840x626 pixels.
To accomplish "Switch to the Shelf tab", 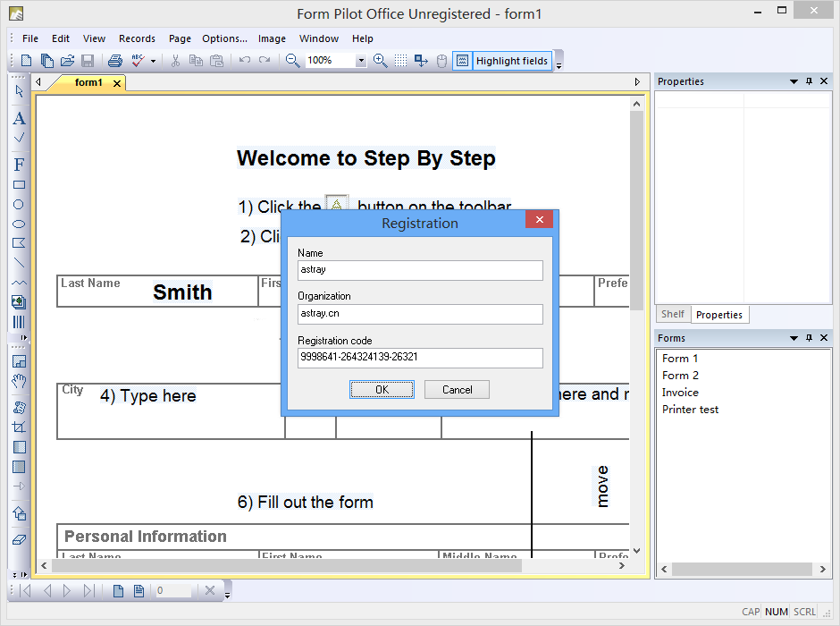I will click(672, 314).
